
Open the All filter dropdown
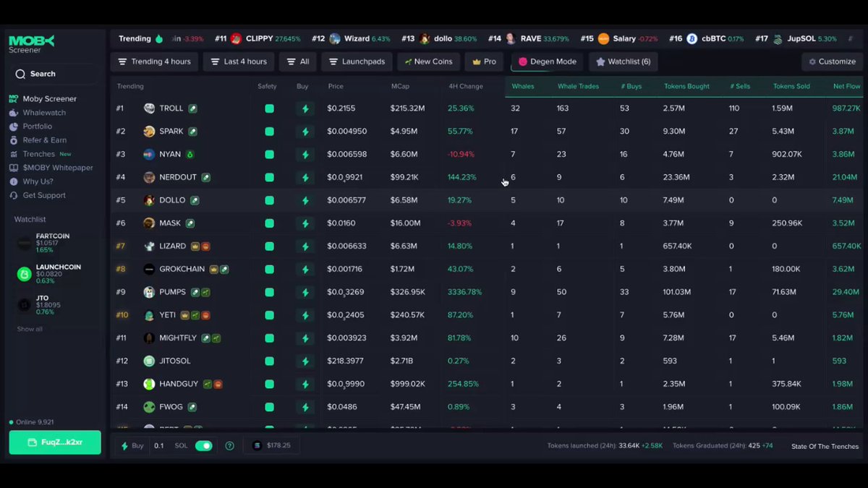pyautogui.click(x=297, y=62)
